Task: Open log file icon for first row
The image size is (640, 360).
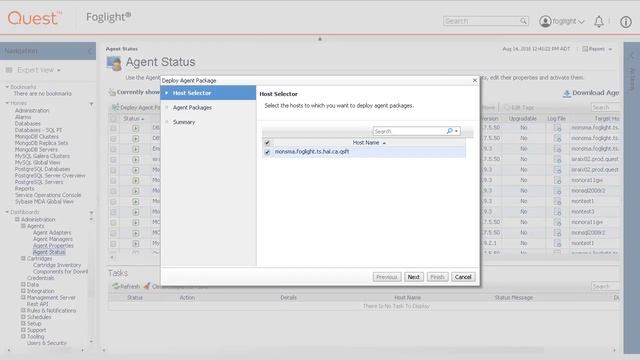Action: [557, 128]
